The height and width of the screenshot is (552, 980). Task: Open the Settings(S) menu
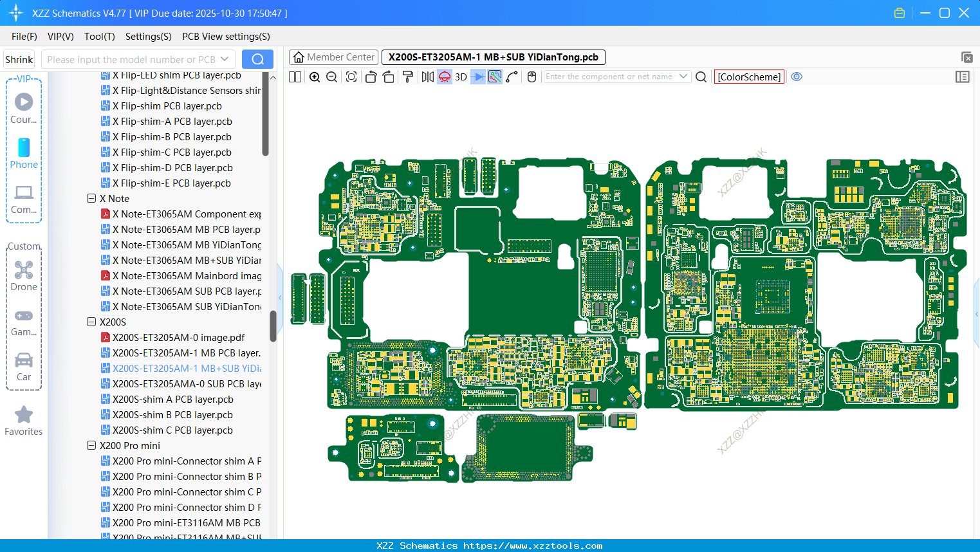[x=148, y=37]
